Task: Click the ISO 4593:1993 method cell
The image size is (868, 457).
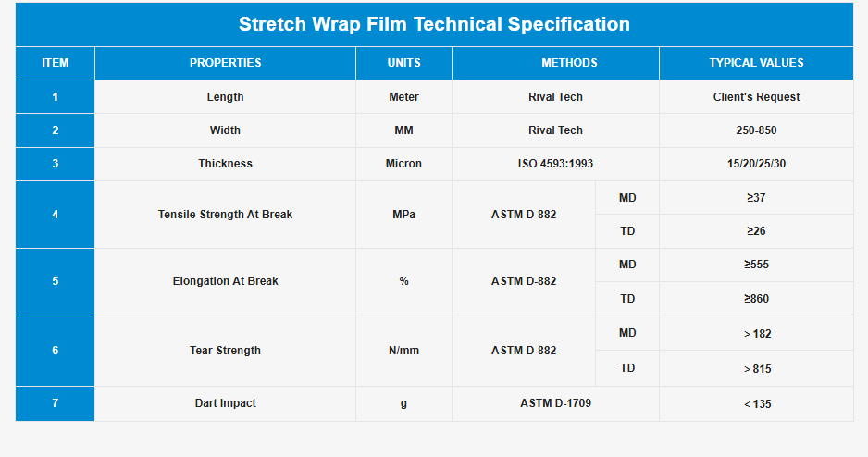Action: tap(555, 164)
